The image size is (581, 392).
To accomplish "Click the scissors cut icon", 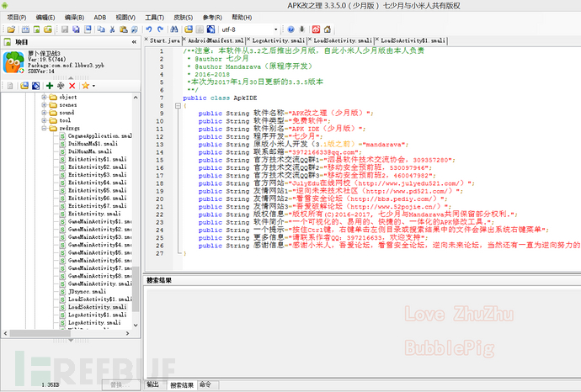I will coord(112,29).
